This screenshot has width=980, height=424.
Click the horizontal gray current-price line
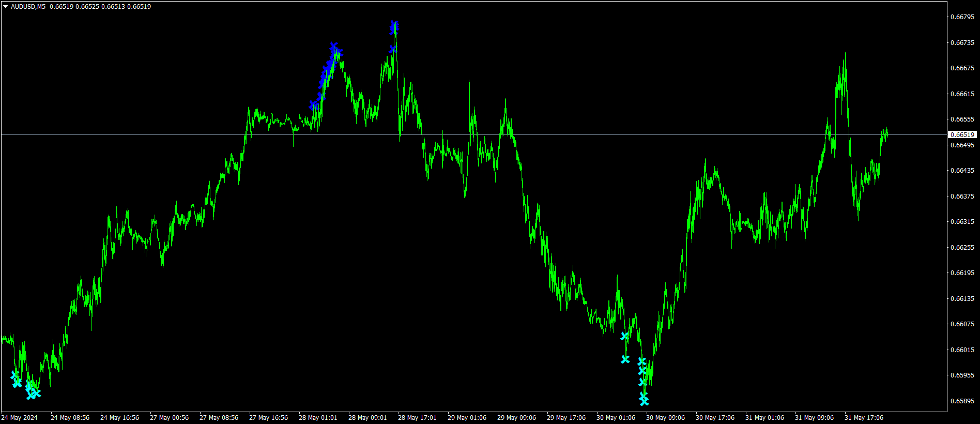(x=473, y=134)
